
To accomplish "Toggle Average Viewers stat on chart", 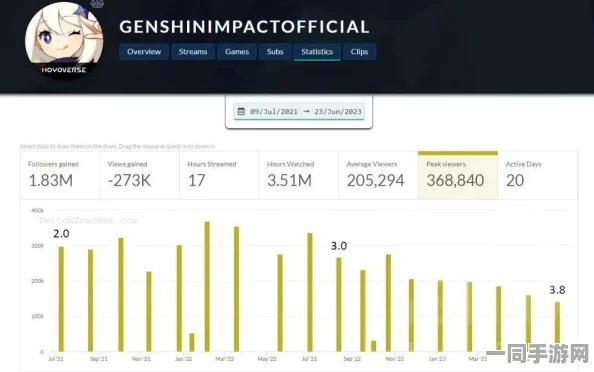I will 378,175.
